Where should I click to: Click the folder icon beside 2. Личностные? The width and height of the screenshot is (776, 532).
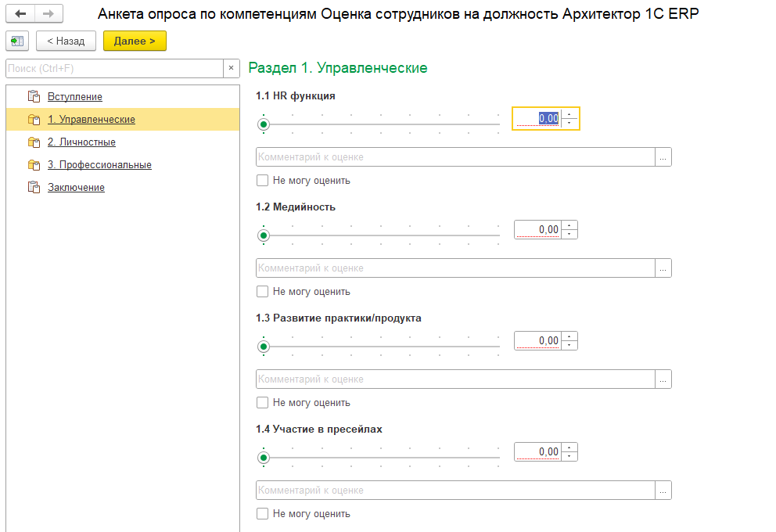click(x=33, y=142)
